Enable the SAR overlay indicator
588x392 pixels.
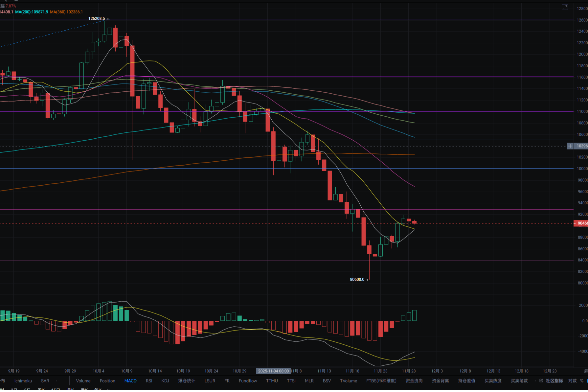pyautogui.click(x=45, y=381)
